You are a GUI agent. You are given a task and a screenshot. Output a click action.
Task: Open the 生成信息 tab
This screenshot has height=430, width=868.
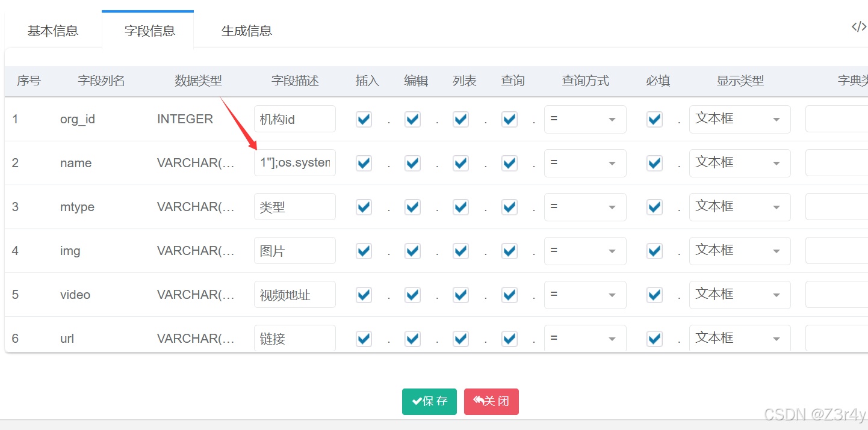click(x=247, y=31)
